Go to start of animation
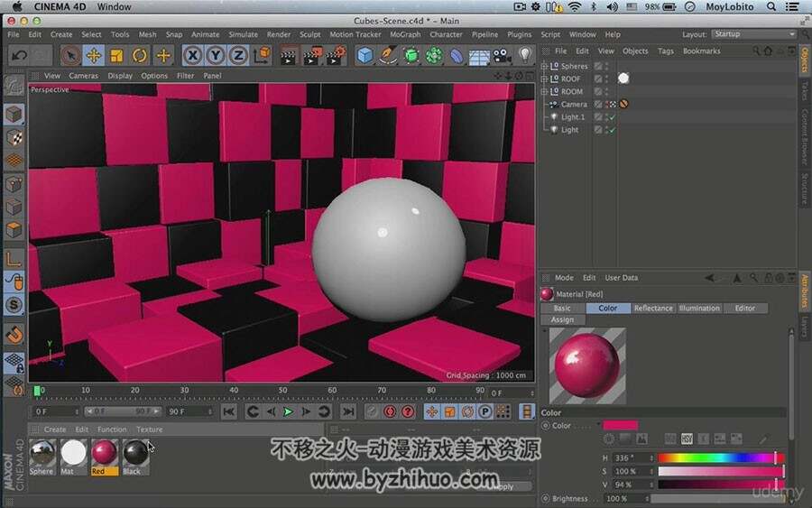The image size is (812, 508). 228,411
